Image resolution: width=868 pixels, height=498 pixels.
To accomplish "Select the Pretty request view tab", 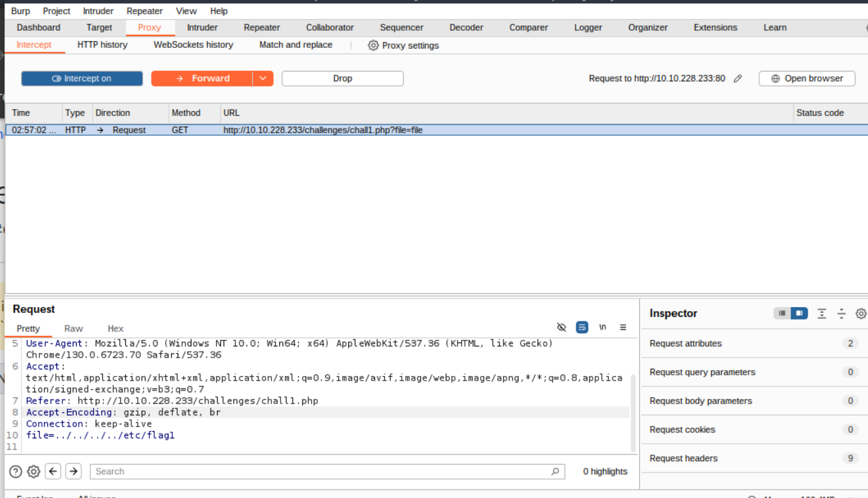I will 28,329.
